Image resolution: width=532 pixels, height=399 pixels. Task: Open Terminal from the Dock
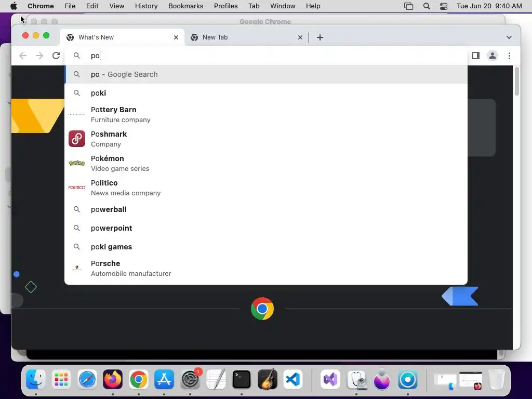click(242, 379)
